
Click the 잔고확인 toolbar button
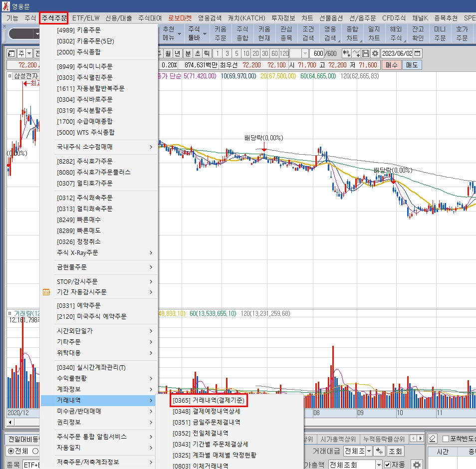point(418,33)
